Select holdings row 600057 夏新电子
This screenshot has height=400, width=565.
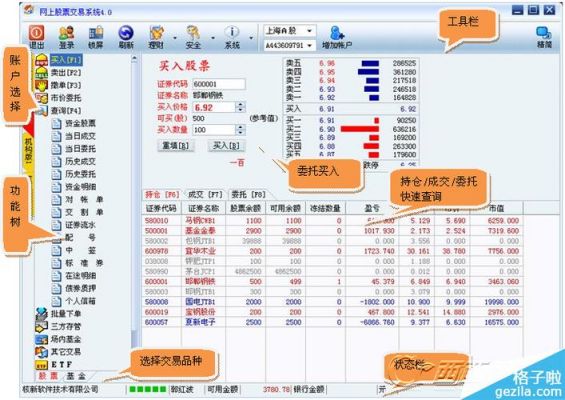pos(332,322)
